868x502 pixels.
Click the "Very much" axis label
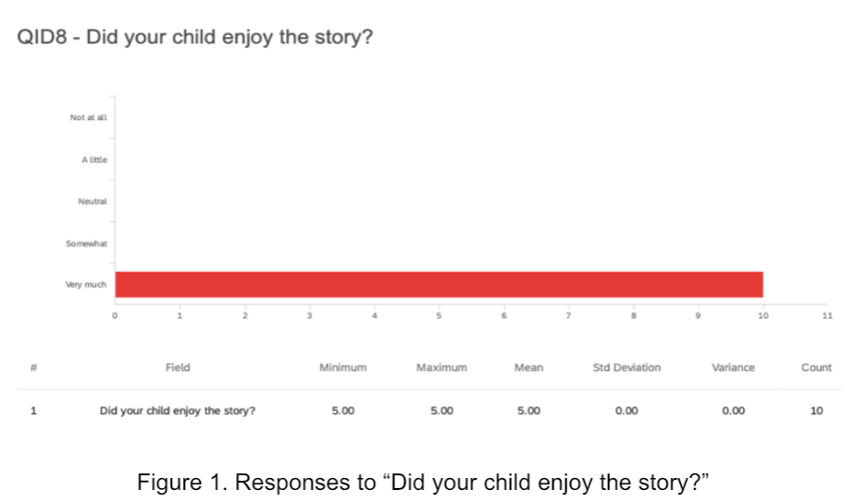coord(86,285)
